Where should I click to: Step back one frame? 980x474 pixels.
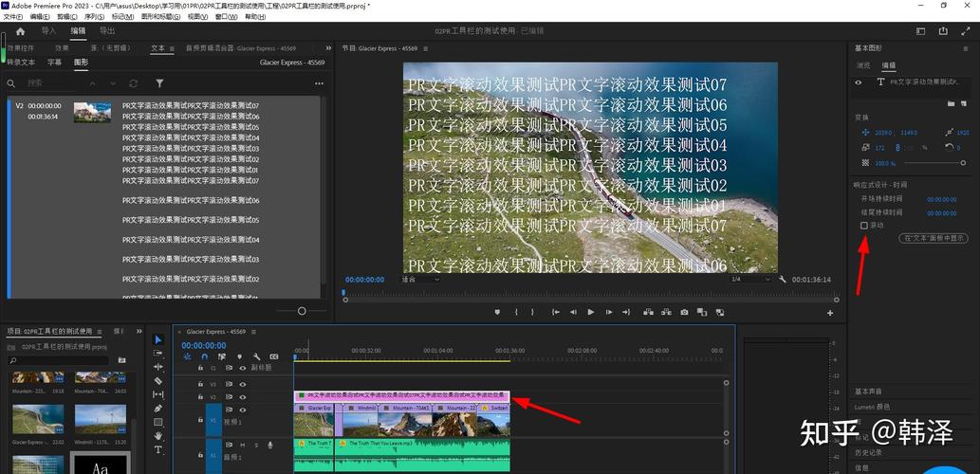pos(572,312)
